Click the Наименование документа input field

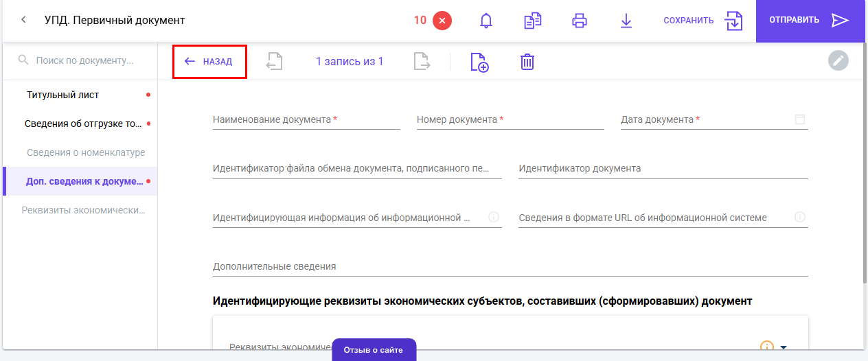click(306, 120)
